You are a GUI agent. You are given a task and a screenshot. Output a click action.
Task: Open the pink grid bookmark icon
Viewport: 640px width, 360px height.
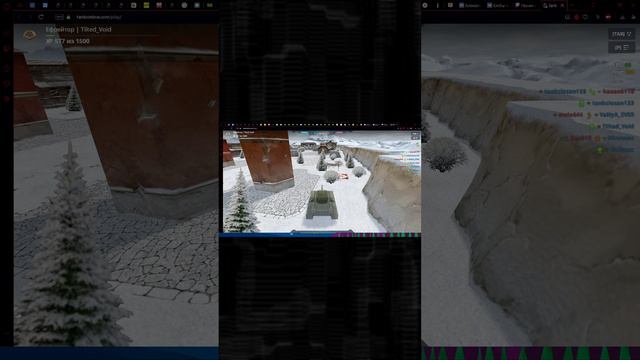tap(159, 5)
